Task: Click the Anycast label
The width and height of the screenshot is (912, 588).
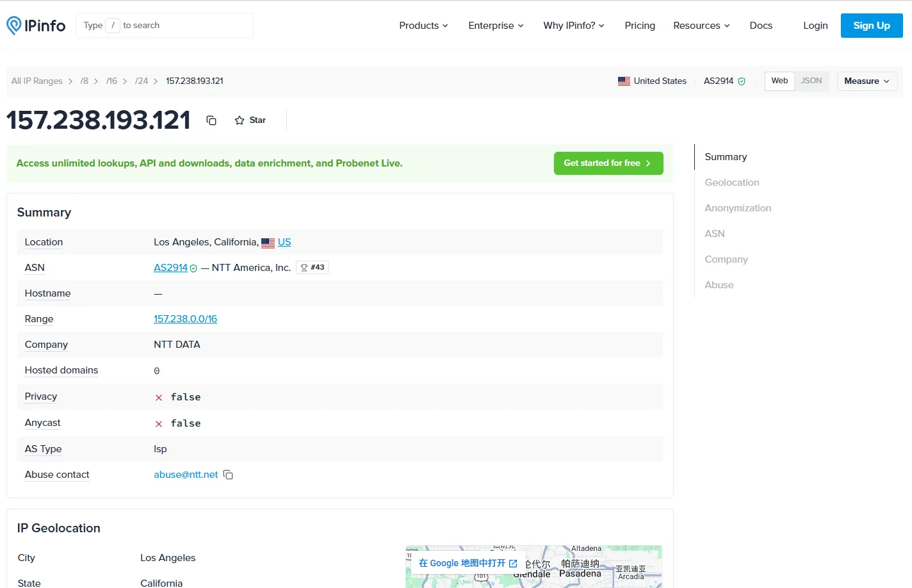Action: [x=42, y=423]
